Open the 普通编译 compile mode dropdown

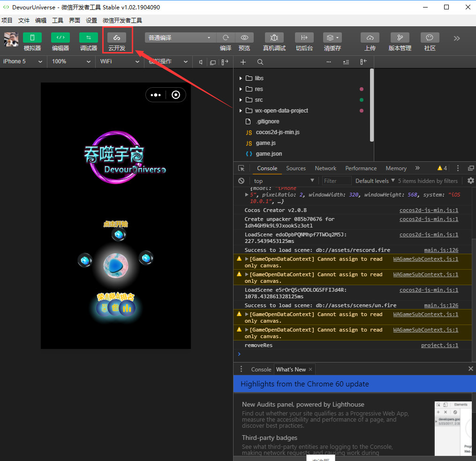coord(181,38)
